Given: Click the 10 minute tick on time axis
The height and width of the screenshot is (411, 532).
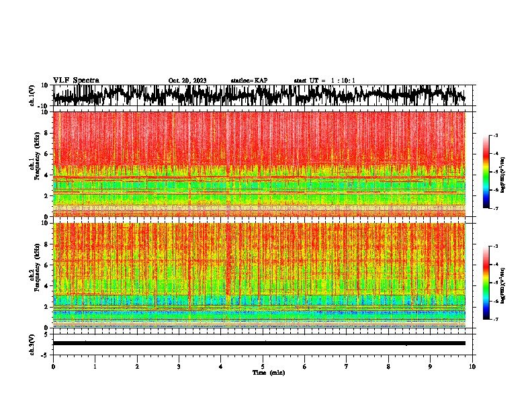Looking at the screenshot, I should point(472,367).
